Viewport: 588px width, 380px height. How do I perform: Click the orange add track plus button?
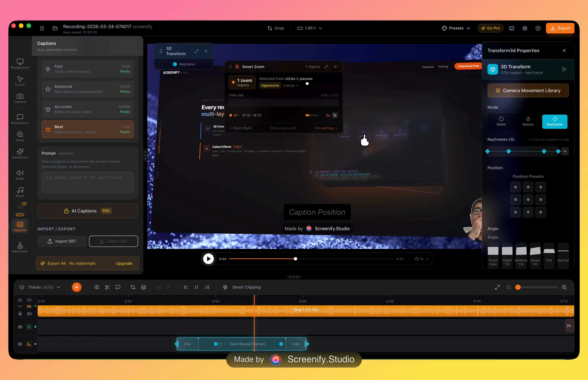[77, 287]
